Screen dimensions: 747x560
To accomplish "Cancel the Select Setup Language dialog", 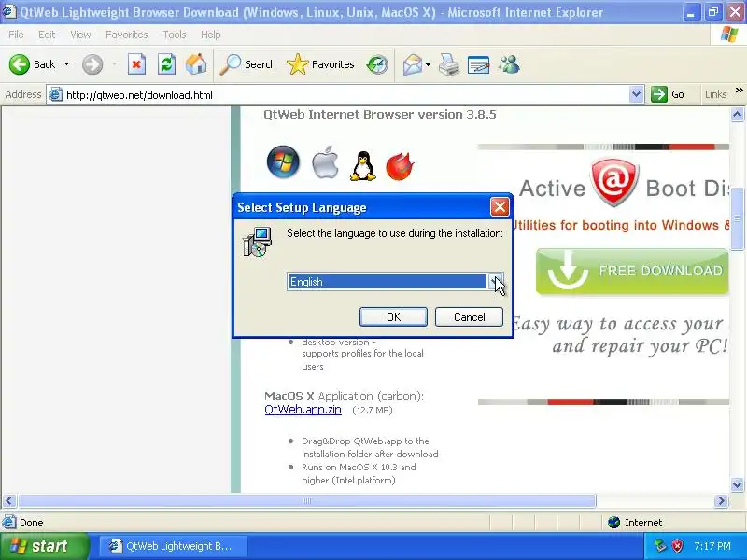I will point(470,316).
